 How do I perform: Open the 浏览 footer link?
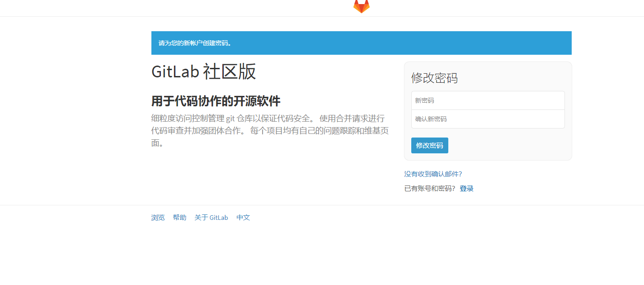pos(158,218)
